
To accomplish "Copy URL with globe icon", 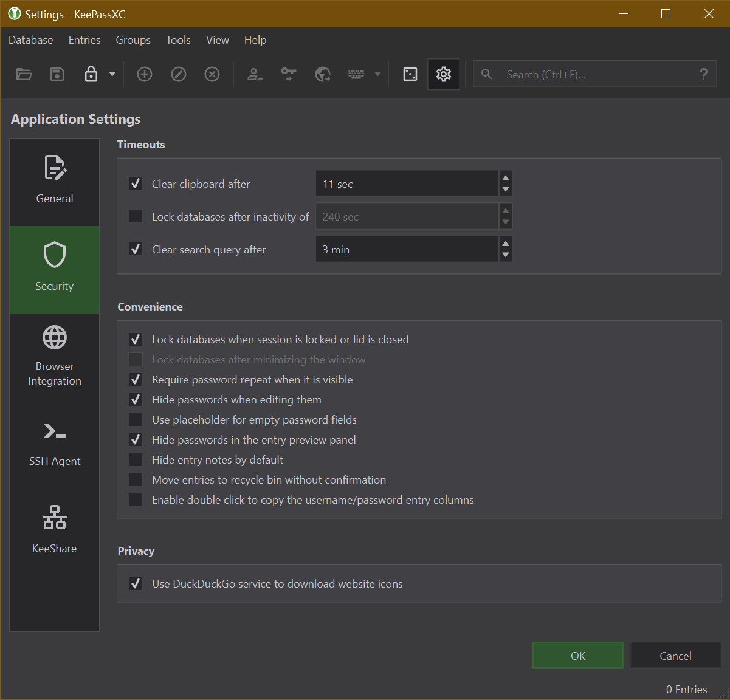I will point(322,74).
